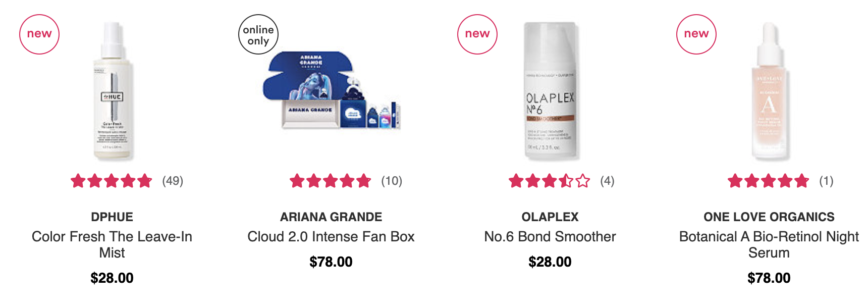
Task: Click the star rating for One Love Organics
Action: (x=769, y=181)
